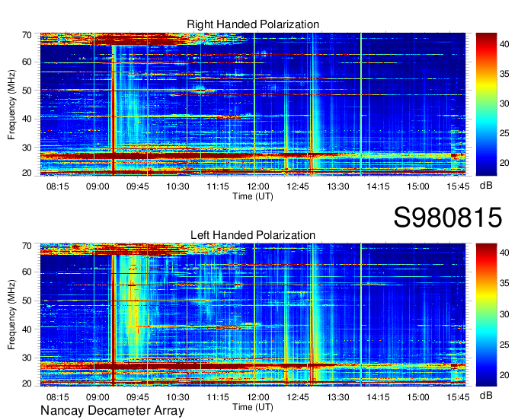
Task: Click "Time (UT)" label under Left Handed plot
Action: coord(253,407)
